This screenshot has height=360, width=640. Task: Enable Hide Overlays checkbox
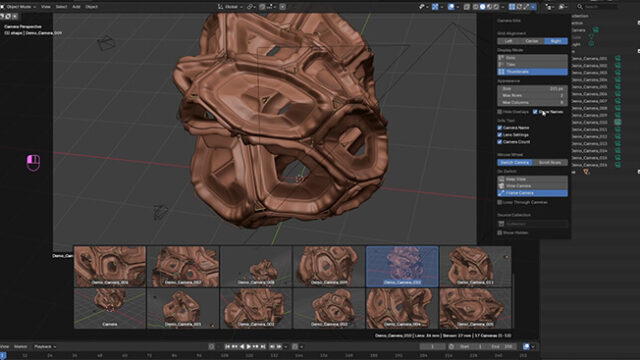click(500, 111)
